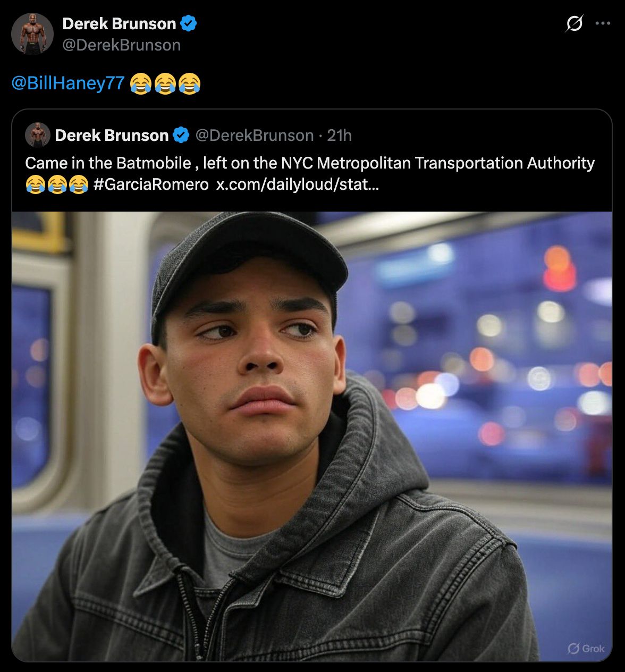Open the x.com/dailyloud/stat… link

(x=298, y=184)
